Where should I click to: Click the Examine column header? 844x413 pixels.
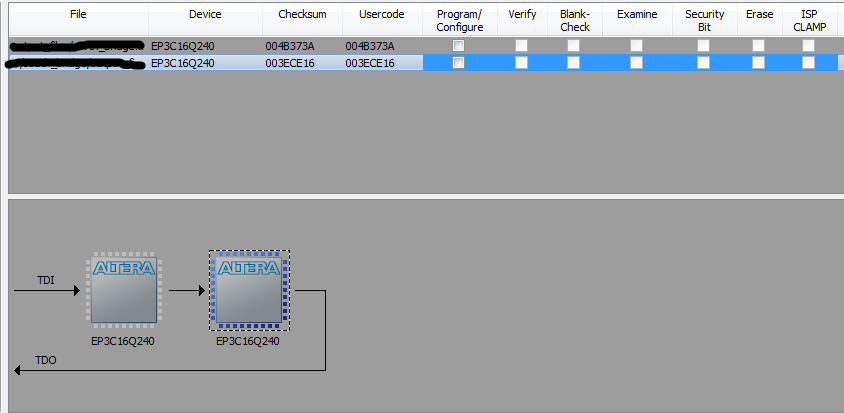pos(637,20)
